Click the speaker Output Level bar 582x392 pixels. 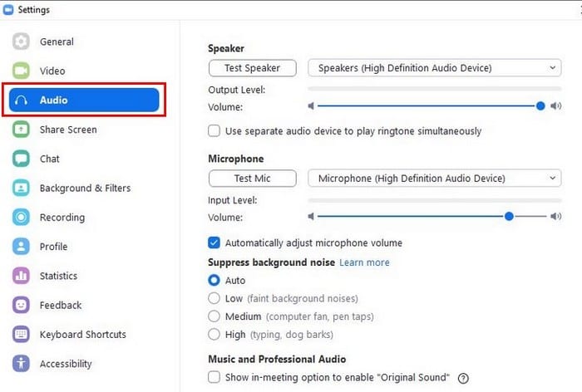(x=435, y=89)
